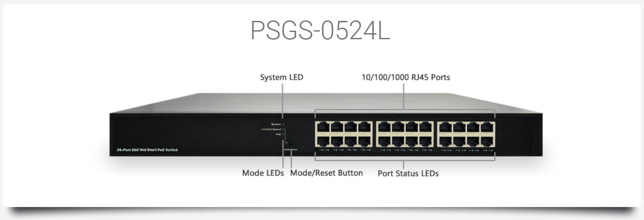Select bottom-right RJ45 port in middle port group
Screen dimensions: 644x220
pyautogui.click(x=426, y=141)
